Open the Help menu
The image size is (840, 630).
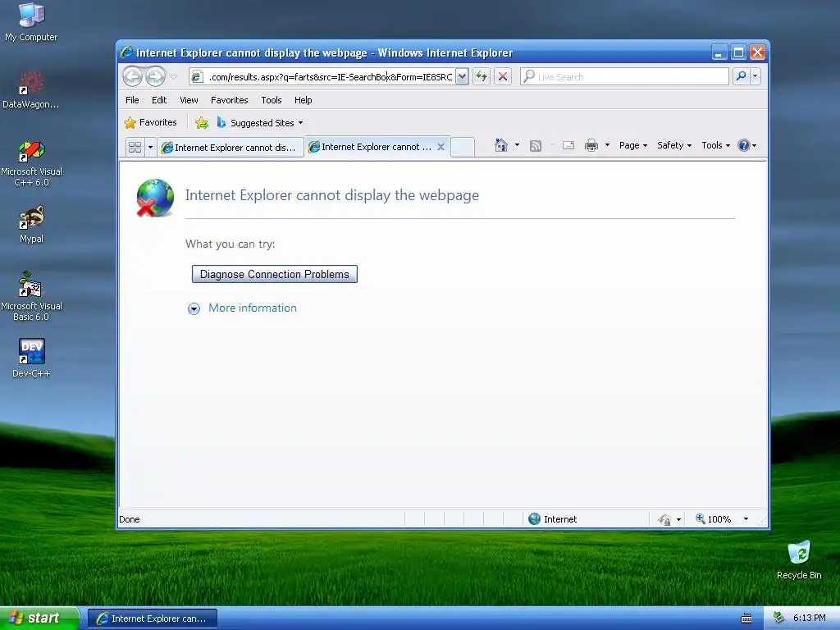[x=304, y=100]
